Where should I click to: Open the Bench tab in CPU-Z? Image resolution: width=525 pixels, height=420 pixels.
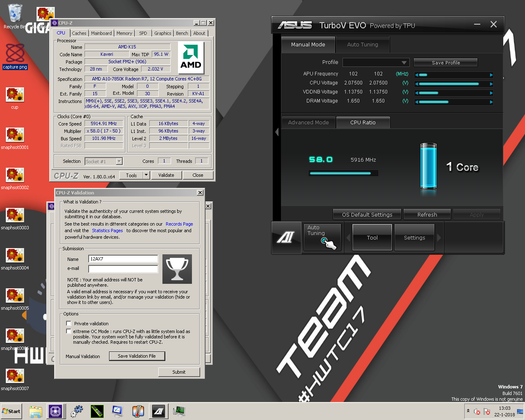coord(182,33)
